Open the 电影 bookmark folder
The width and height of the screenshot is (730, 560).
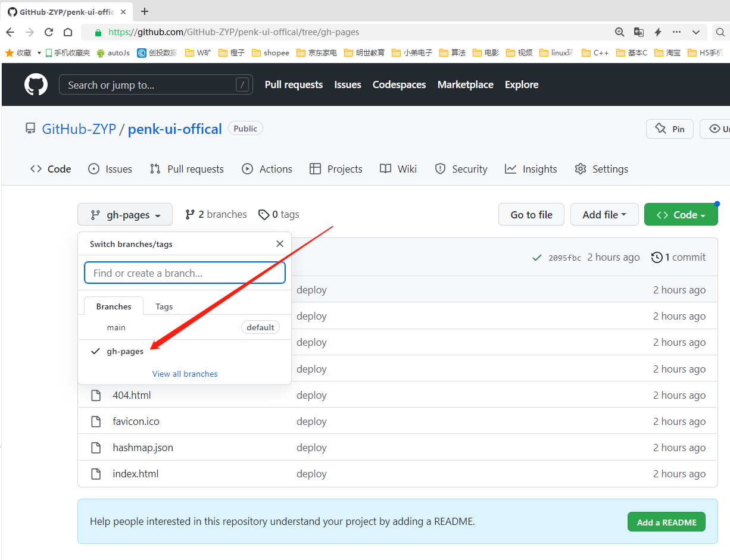[486, 52]
